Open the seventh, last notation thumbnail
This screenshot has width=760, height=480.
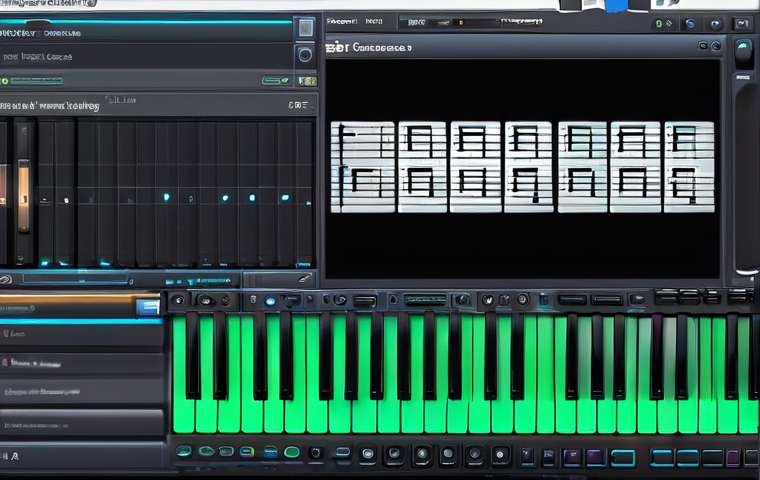click(x=689, y=167)
